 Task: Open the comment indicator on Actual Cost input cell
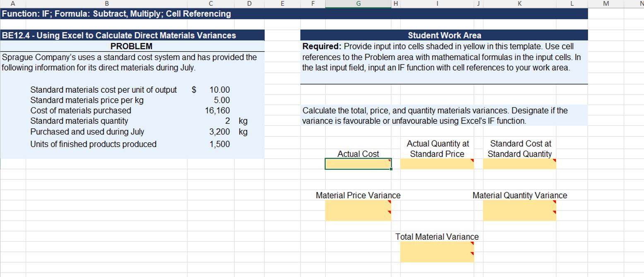[x=389, y=159]
